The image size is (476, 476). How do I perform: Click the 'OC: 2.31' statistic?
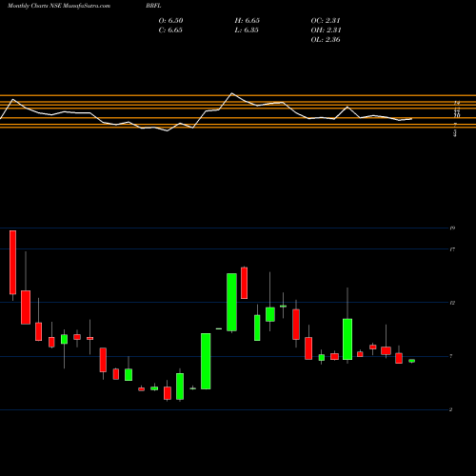tap(326, 21)
